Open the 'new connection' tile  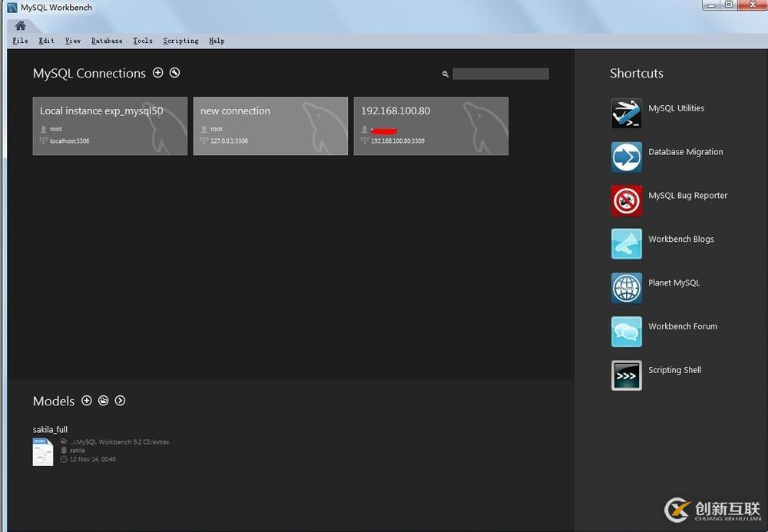pos(271,126)
